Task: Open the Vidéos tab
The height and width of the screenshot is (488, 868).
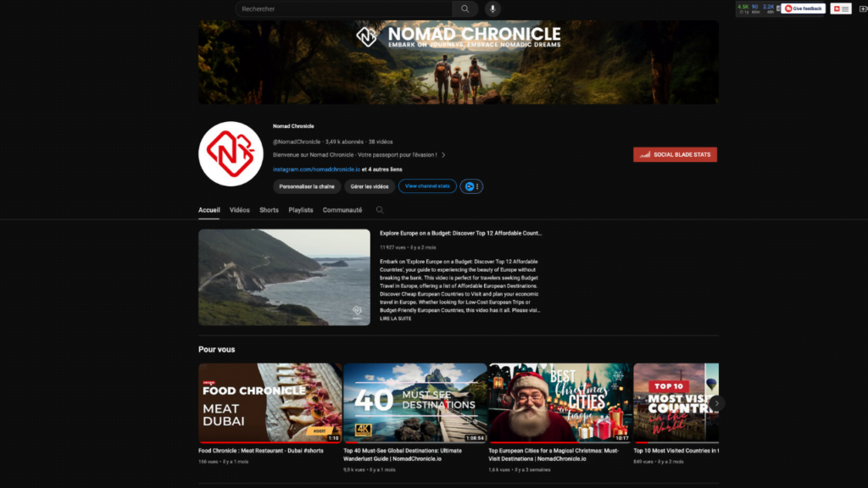Action: (x=240, y=210)
